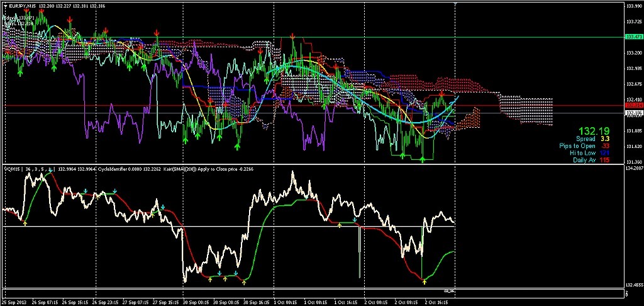This screenshot has width=644, height=306.
Task: Click the last close value 132.186 in header
Action: tap(97, 6)
